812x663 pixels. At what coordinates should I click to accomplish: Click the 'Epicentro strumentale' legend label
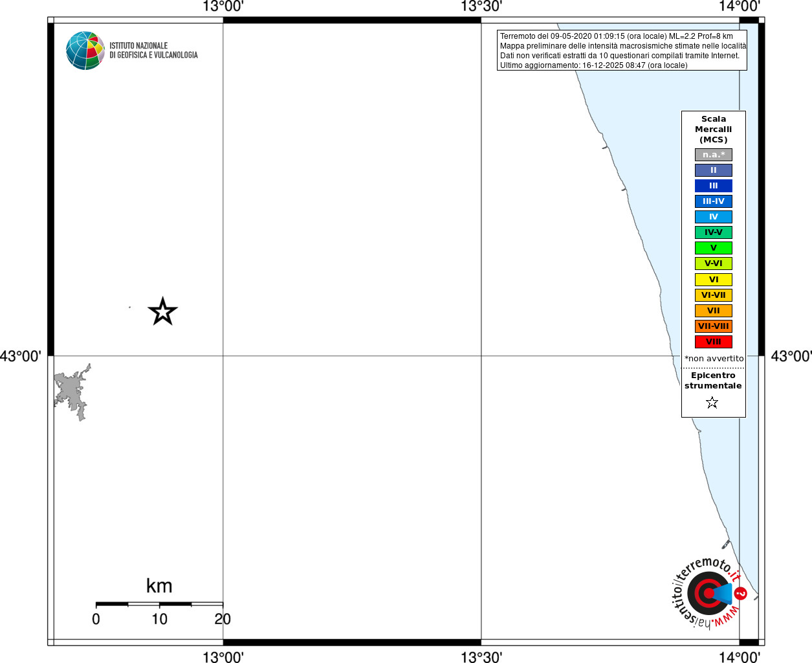tap(713, 381)
